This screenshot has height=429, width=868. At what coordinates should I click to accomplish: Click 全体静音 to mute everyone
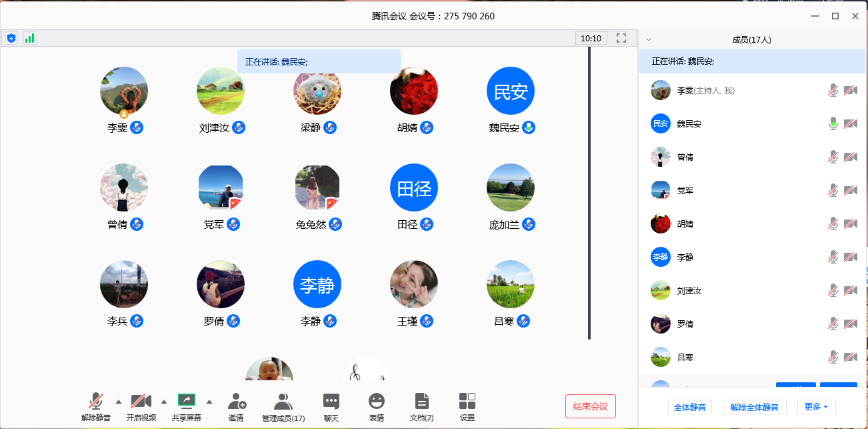pos(690,407)
